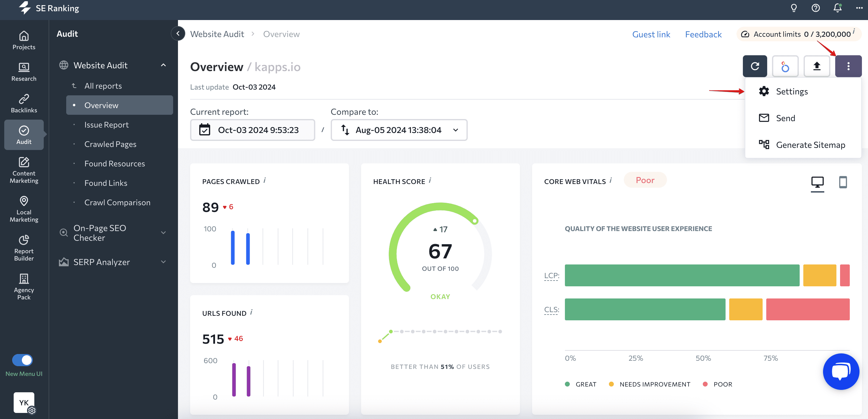This screenshot has width=868, height=419.
Task: Open the top bar more options ellipsis
Action: pos(859,8)
